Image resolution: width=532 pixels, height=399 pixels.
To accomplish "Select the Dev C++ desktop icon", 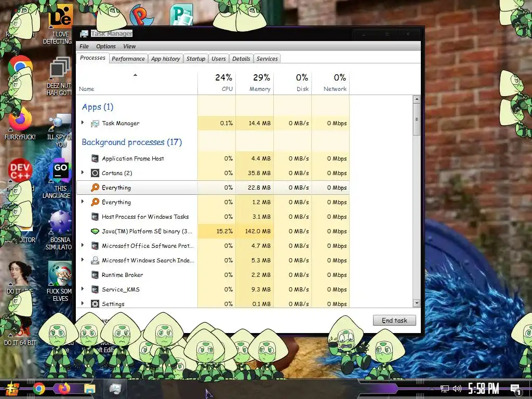I will (20, 171).
